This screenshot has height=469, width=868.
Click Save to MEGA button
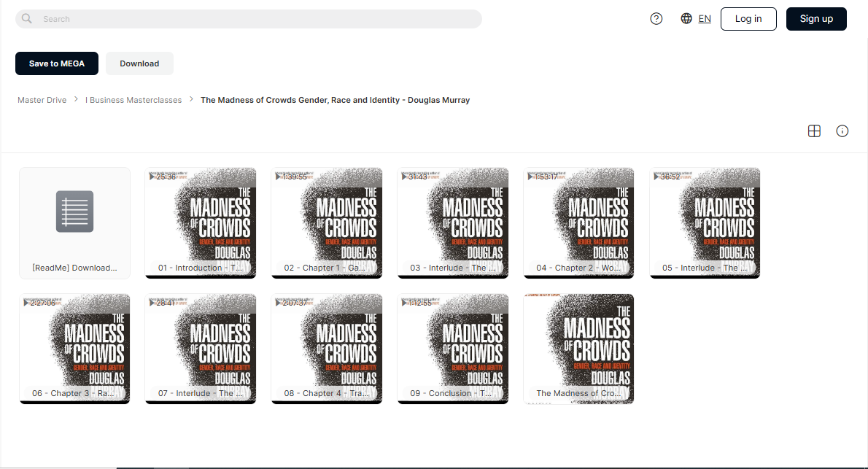click(x=56, y=63)
